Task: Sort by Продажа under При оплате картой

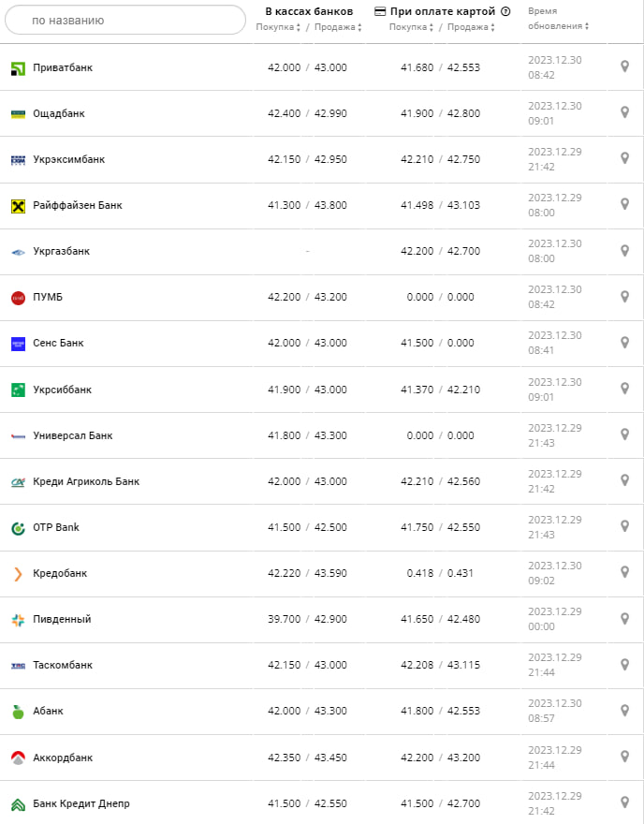Action: [471, 27]
